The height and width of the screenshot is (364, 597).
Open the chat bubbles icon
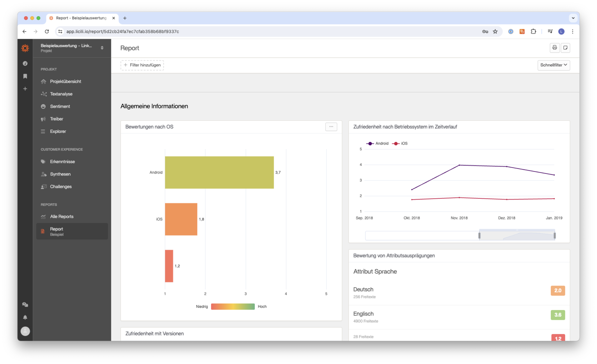point(25,304)
